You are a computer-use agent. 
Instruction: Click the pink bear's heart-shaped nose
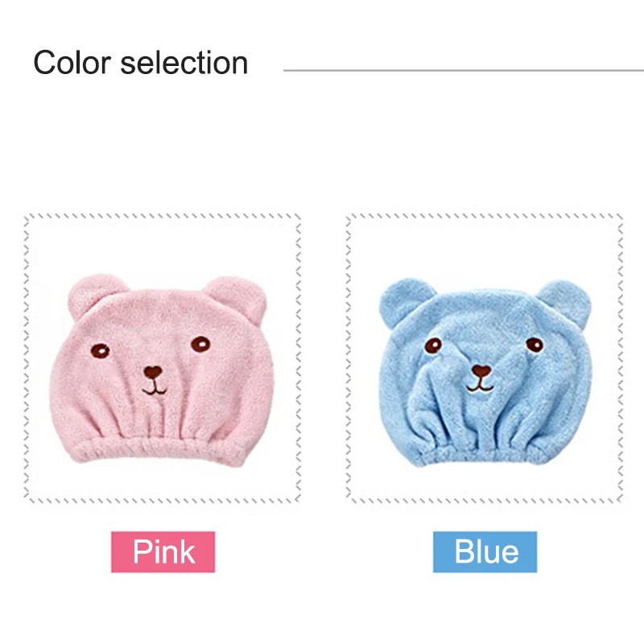153,372
